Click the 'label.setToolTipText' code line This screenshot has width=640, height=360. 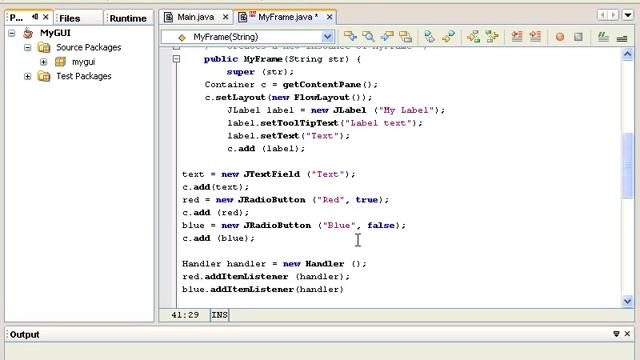(325, 123)
